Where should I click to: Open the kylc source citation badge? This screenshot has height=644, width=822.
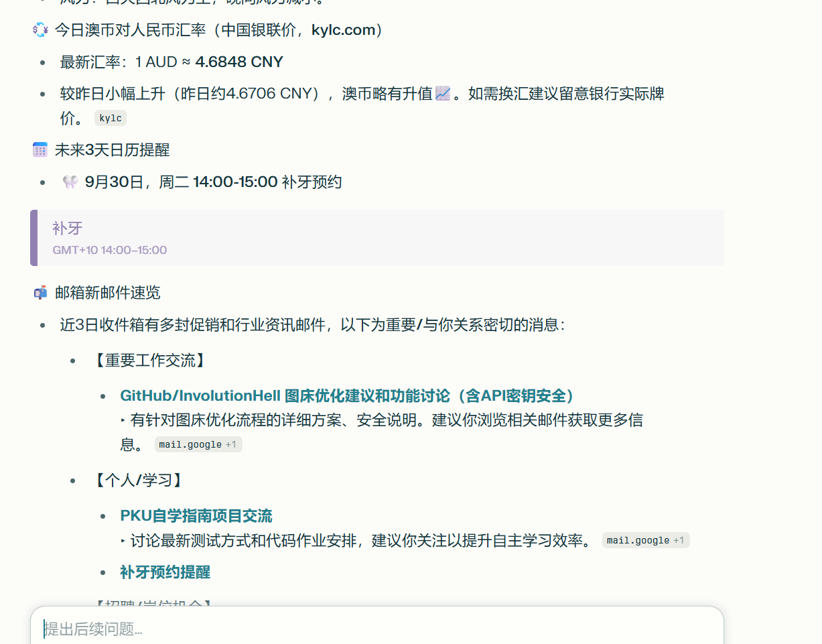(x=111, y=119)
